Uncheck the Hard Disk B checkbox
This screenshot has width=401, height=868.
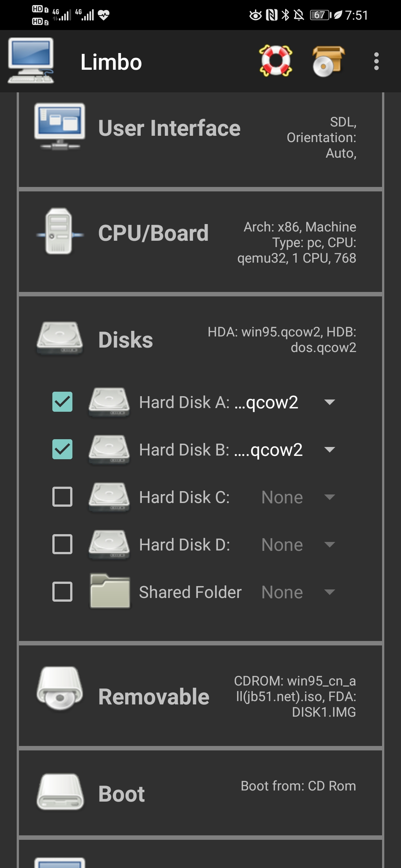62,450
